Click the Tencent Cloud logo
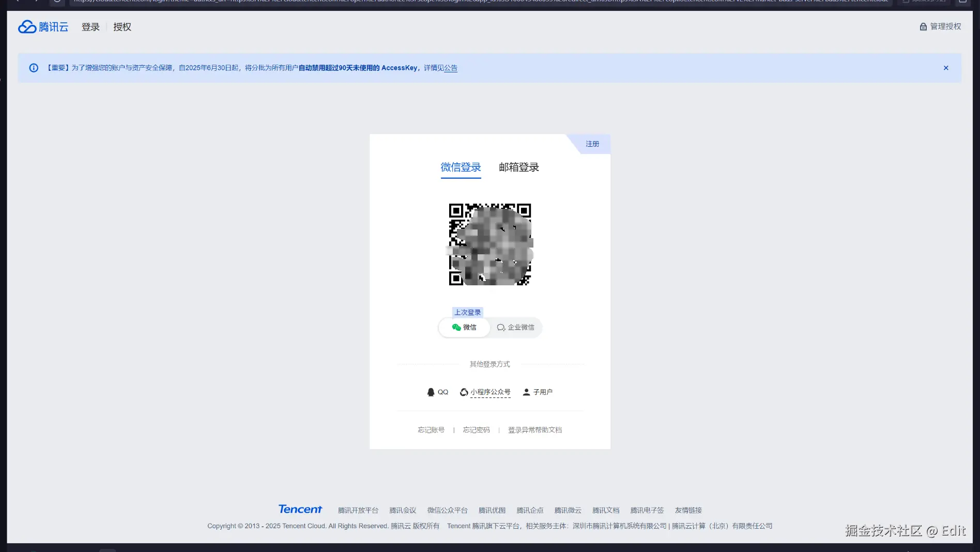980x552 pixels. click(x=43, y=27)
